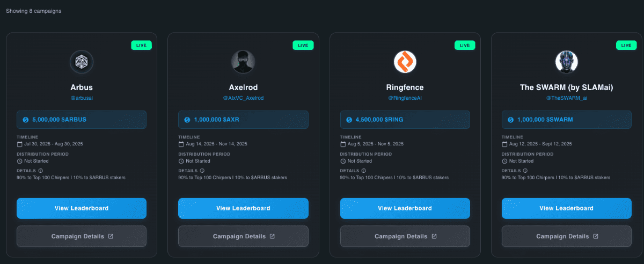The width and height of the screenshot is (644, 264).
Task: View Leaderboard for Ringfence campaign
Action: tap(405, 208)
